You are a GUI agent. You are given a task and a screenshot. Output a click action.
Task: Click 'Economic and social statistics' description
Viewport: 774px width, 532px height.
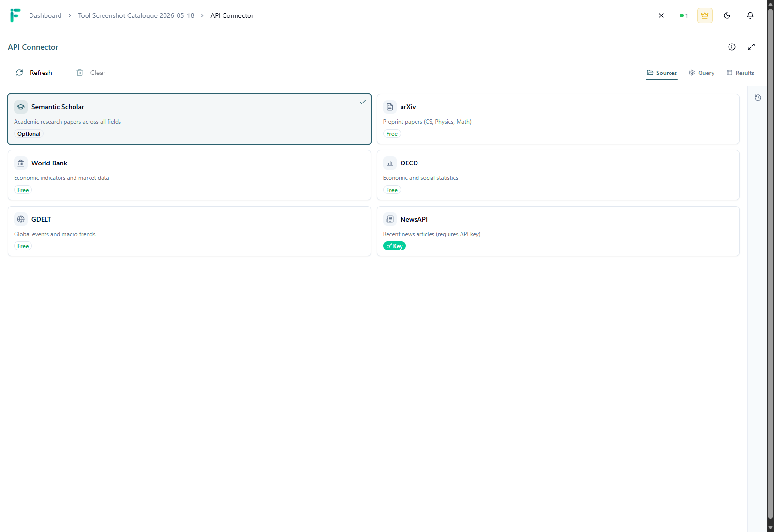[420, 178]
